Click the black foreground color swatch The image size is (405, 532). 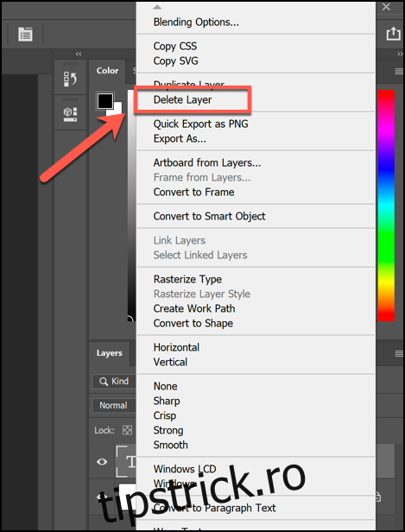click(x=105, y=100)
